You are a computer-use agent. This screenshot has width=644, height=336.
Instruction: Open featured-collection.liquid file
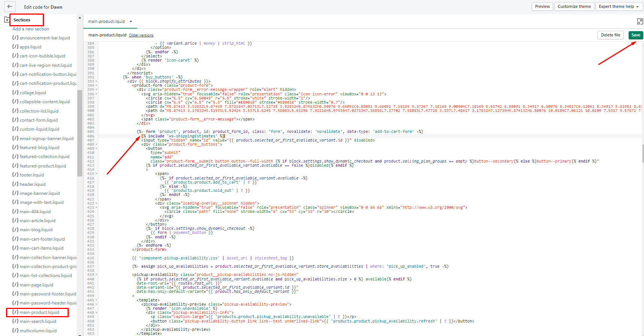tap(44, 157)
